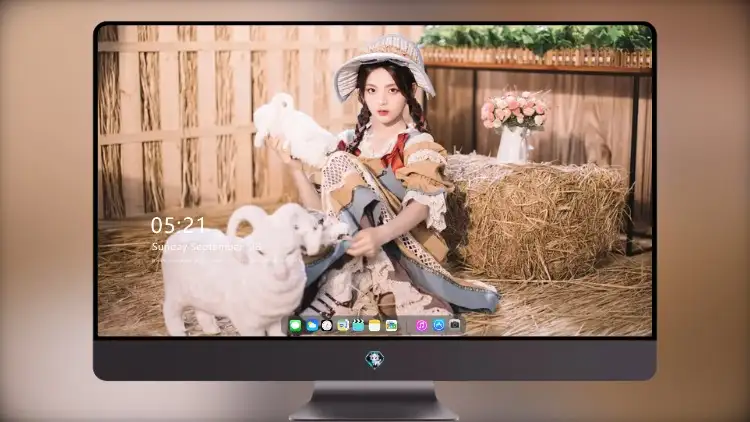Click the avatar logo on monitor chin
This screenshot has width=750, height=422.
[375, 359]
